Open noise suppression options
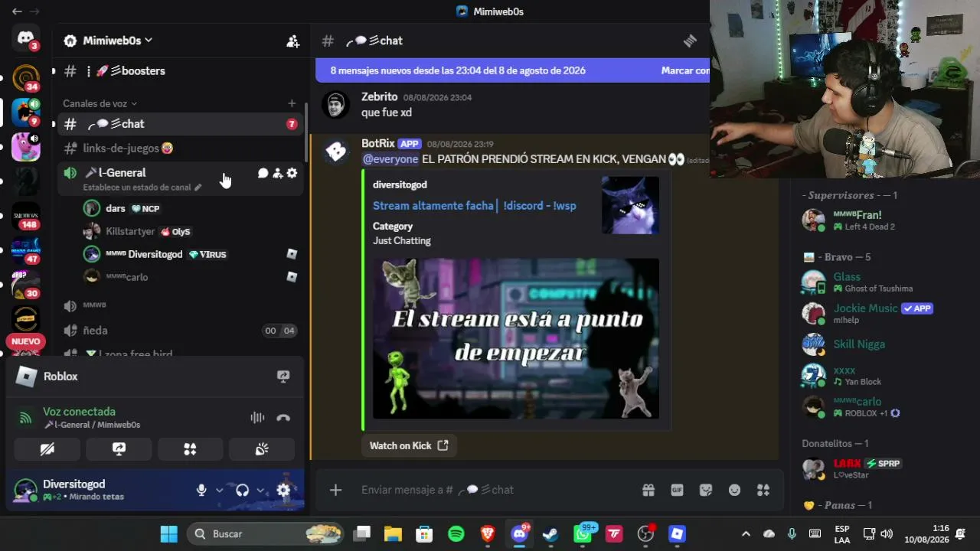980x551 pixels. pos(257,418)
